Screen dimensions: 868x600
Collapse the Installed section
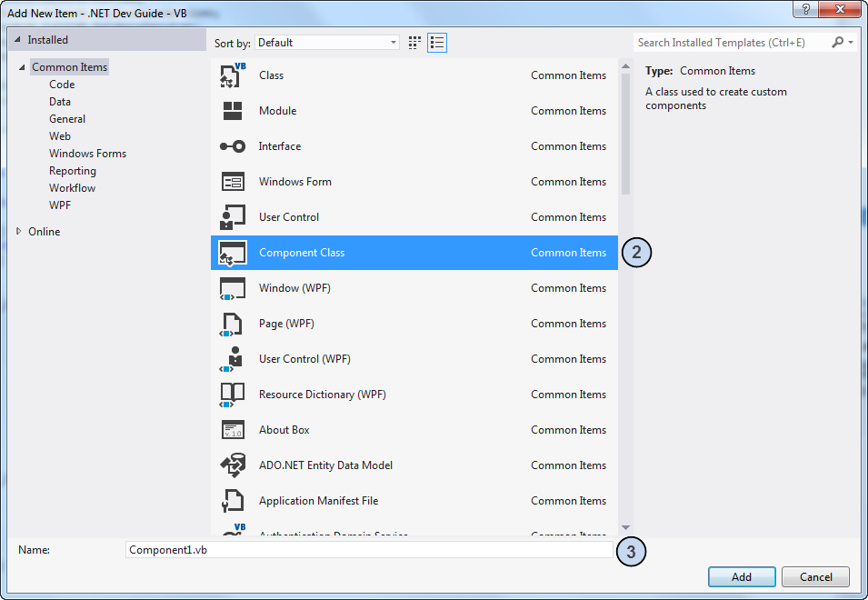(17, 40)
